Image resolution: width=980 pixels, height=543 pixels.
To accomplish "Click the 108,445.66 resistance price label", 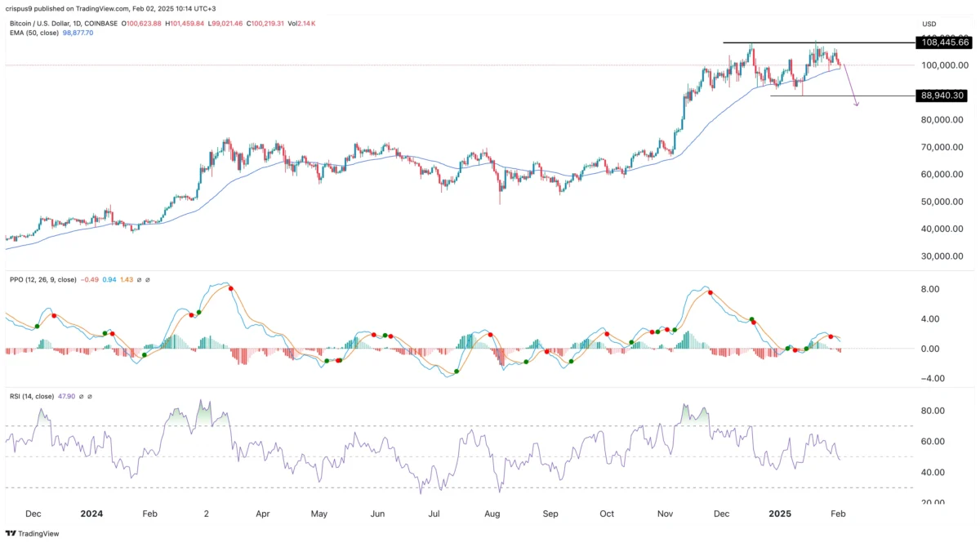I will tap(944, 42).
